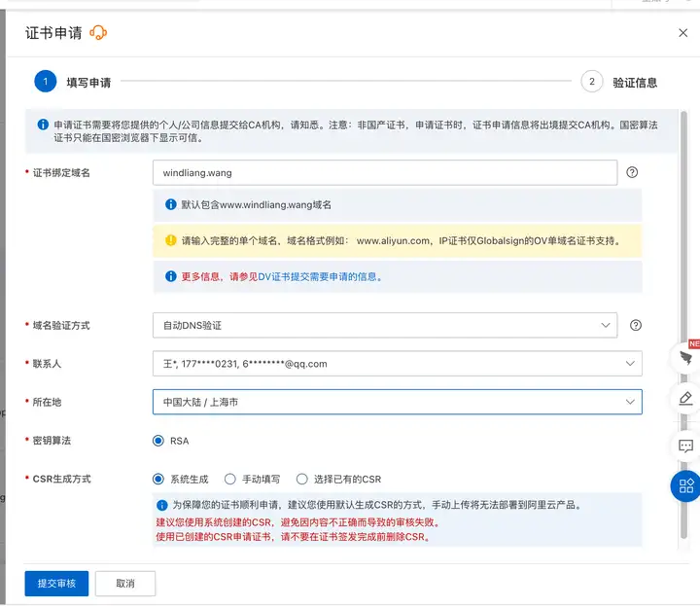The width and height of the screenshot is (700, 608).
Task: Click step 2 验证信息 in the wizard
Action: coord(592,83)
